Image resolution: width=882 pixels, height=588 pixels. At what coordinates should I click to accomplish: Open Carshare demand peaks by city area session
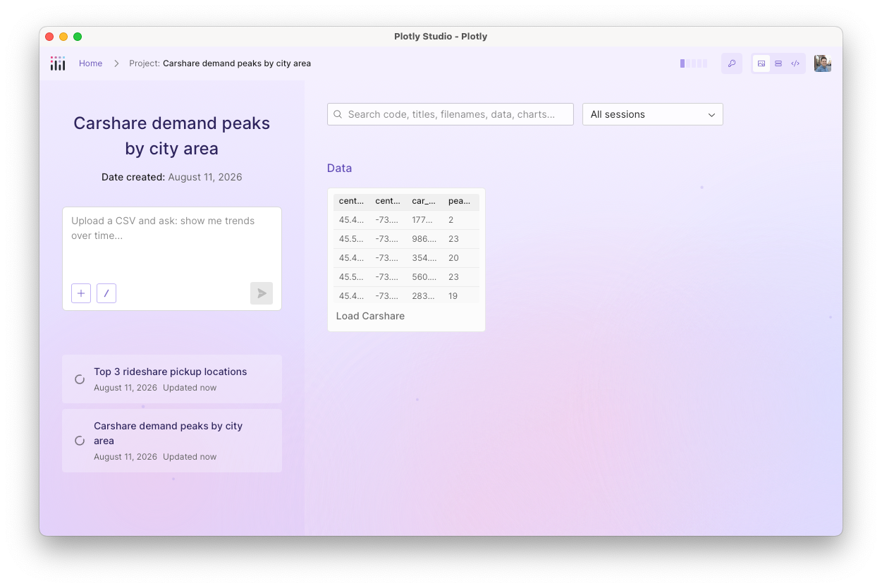tap(172, 441)
